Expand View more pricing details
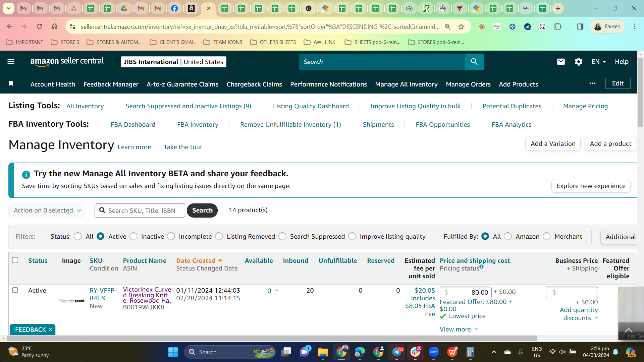This screenshot has width=644, height=362. pos(459,329)
